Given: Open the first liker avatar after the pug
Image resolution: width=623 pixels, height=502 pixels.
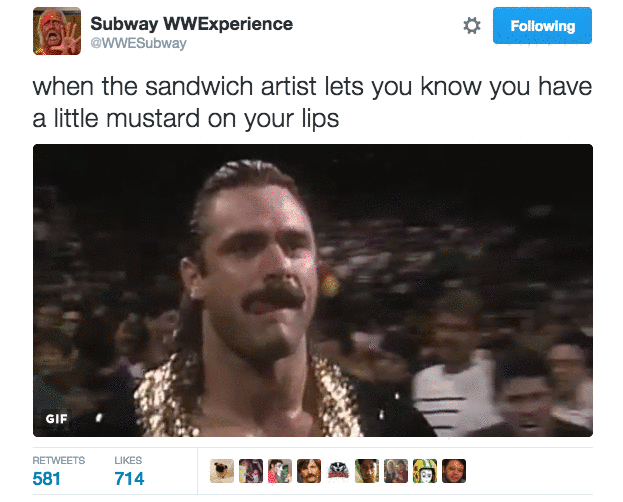Looking at the screenshot, I should tap(251, 471).
